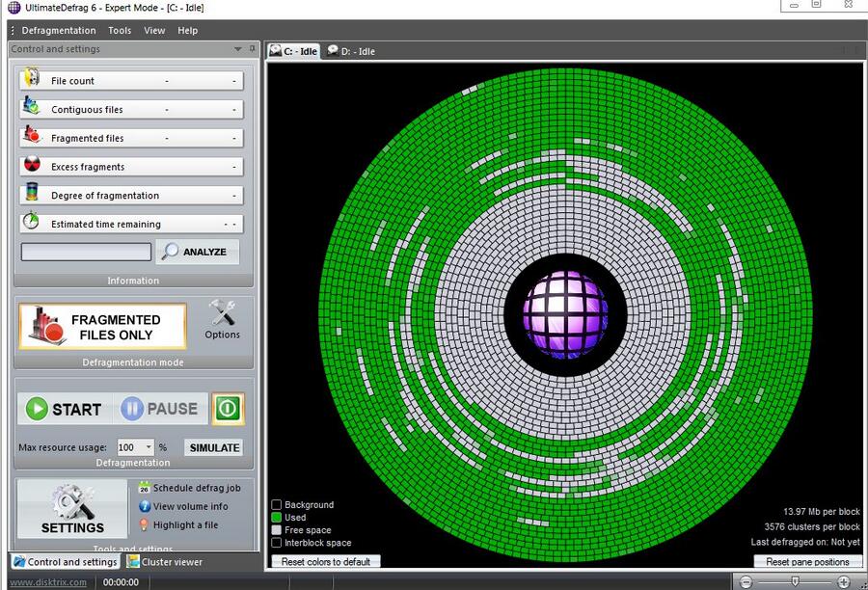Open the Control and settings pane dropdown arrow

point(238,49)
